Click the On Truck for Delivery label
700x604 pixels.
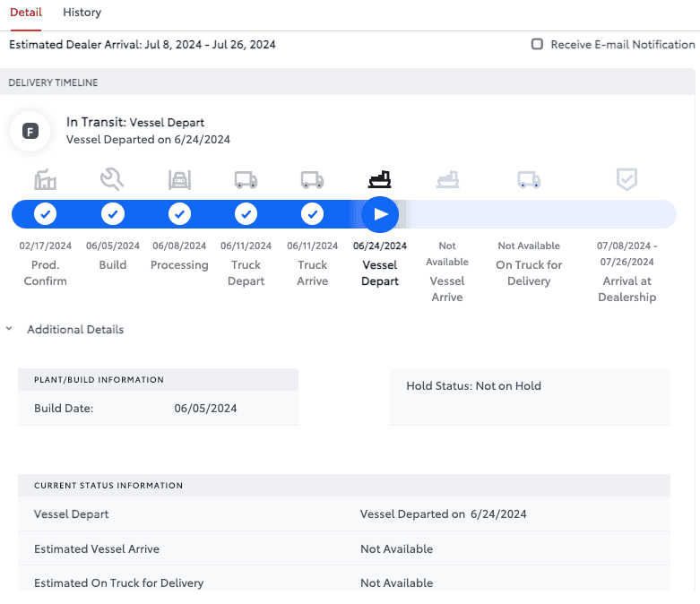point(529,272)
